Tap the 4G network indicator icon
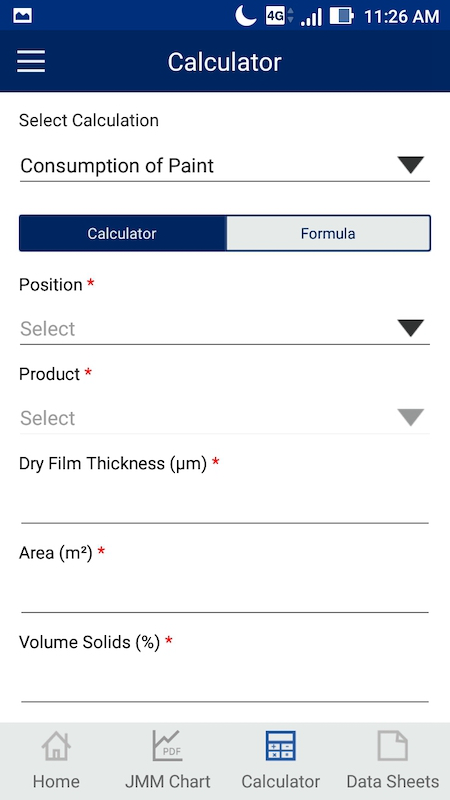Image resolution: width=450 pixels, height=800 pixels. pyautogui.click(x=279, y=16)
